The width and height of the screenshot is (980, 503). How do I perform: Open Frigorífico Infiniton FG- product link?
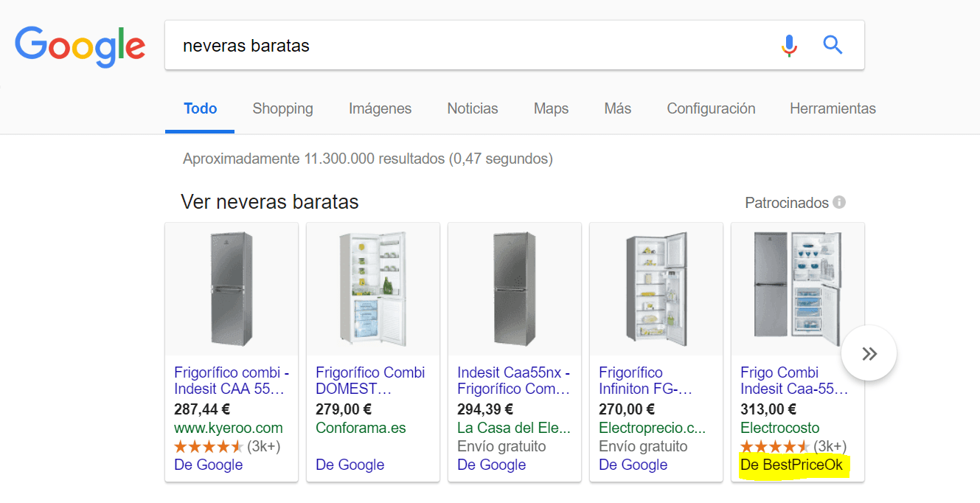[x=645, y=381]
